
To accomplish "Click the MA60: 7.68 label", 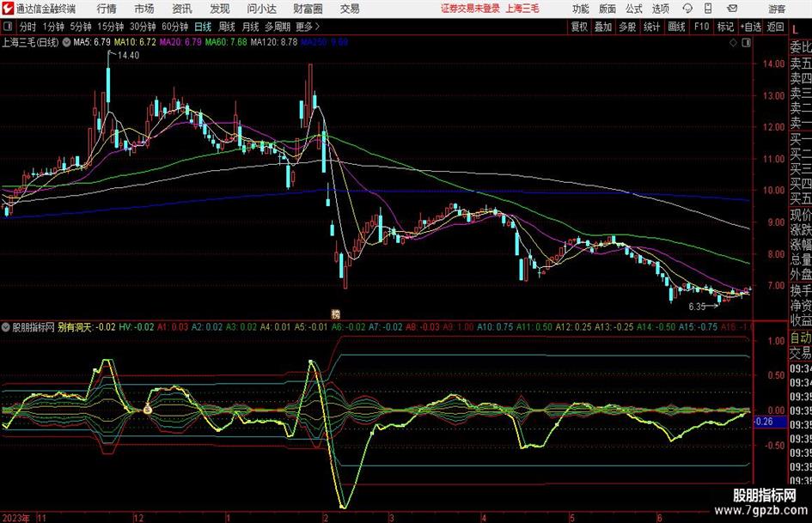I will pyautogui.click(x=226, y=42).
